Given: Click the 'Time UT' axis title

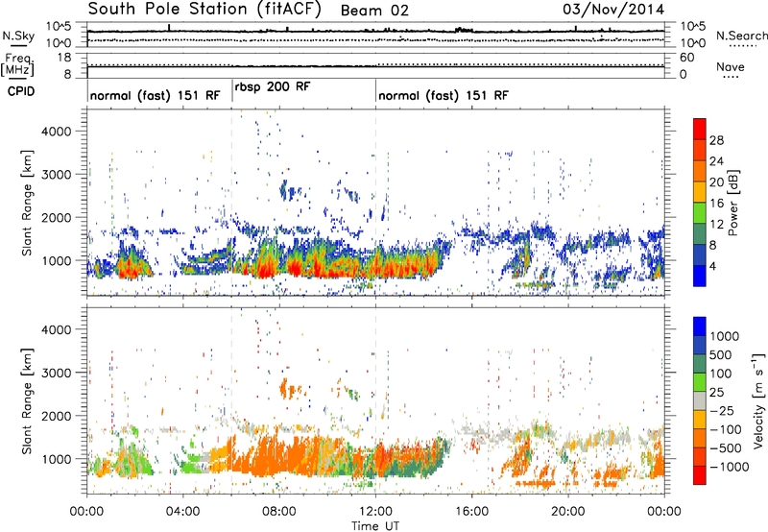Looking at the screenshot, I should 375,526.
